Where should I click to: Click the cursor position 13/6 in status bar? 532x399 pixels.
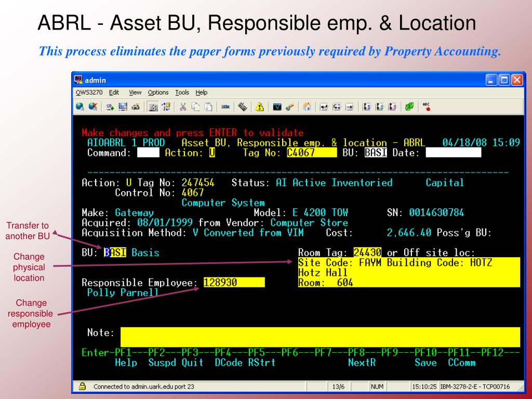tap(338, 387)
